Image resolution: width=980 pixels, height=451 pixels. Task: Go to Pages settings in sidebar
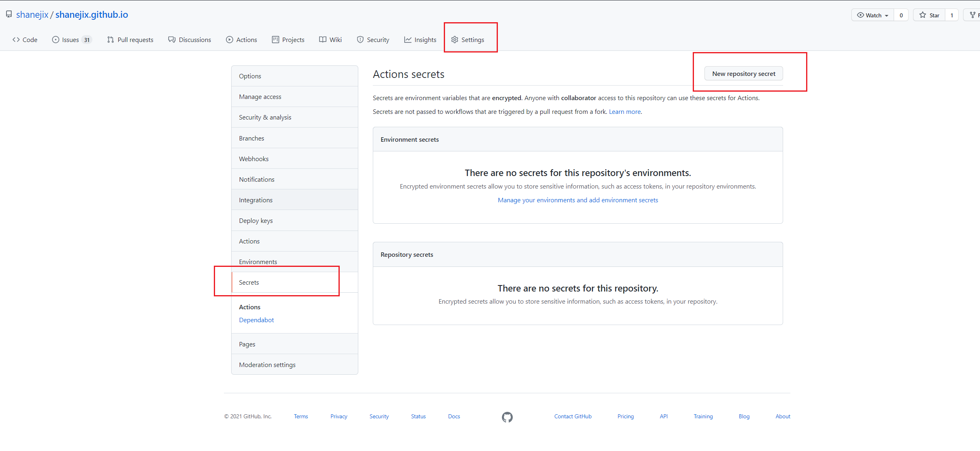coord(247,344)
